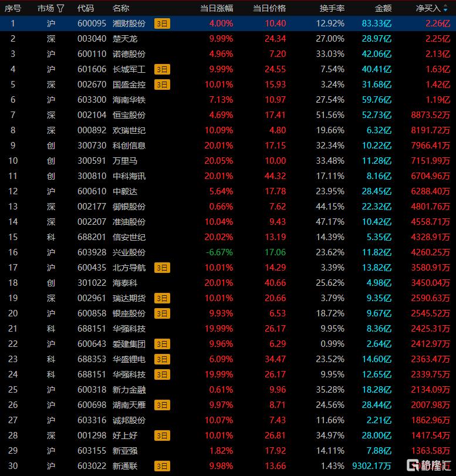Click amount 83.33亿 in first row
Viewport: 456px width, 476px height.
point(377,23)
